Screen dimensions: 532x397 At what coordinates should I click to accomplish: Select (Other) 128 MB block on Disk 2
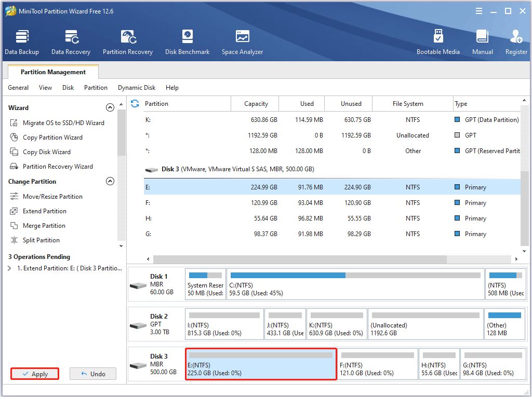pyautogui.click(x=504, y=324)
